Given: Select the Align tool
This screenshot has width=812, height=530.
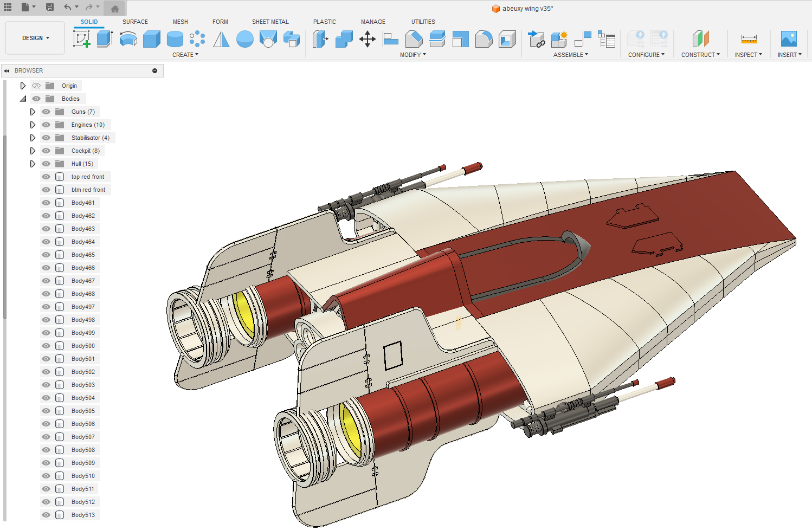Looking at the screenshot, I should (390, 39).
